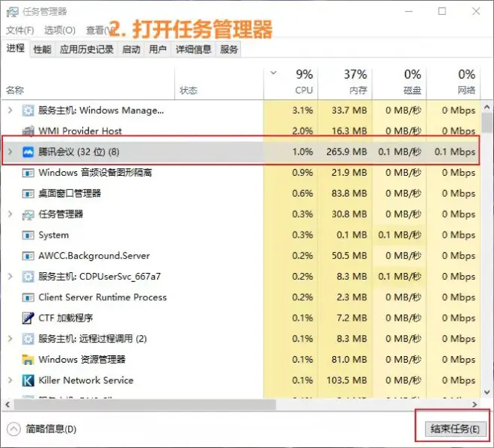Collapse to 简略信息 with the circle arrow
Screen dimensions: 494x448
coord(13,429)
